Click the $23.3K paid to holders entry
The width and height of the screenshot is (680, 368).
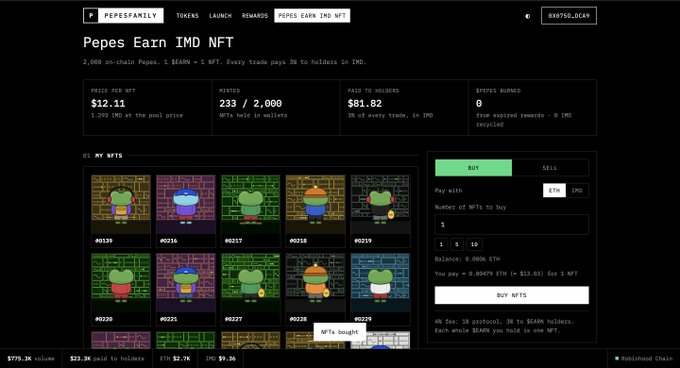click(107, 359)
